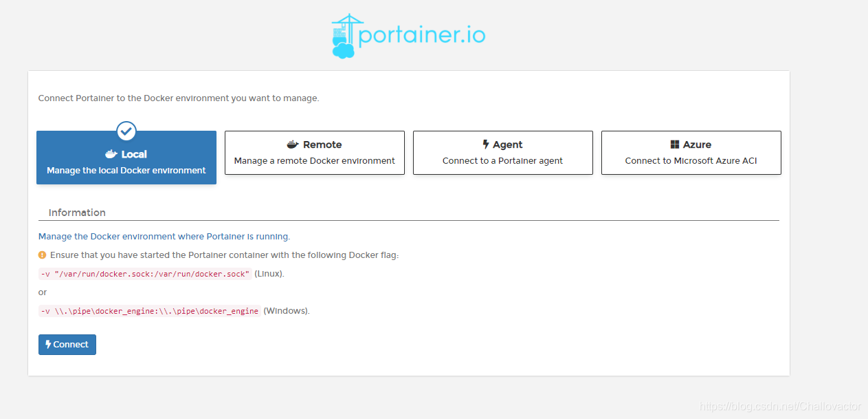Click the lightning bolt icon beside Agent
Image resolution: width=868 pixels, height=419 pixels.
pyautogui.click(x=486, y=144)
